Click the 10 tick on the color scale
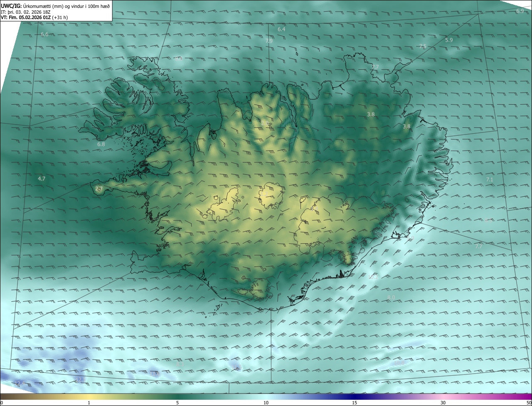 tap(266, 403)
